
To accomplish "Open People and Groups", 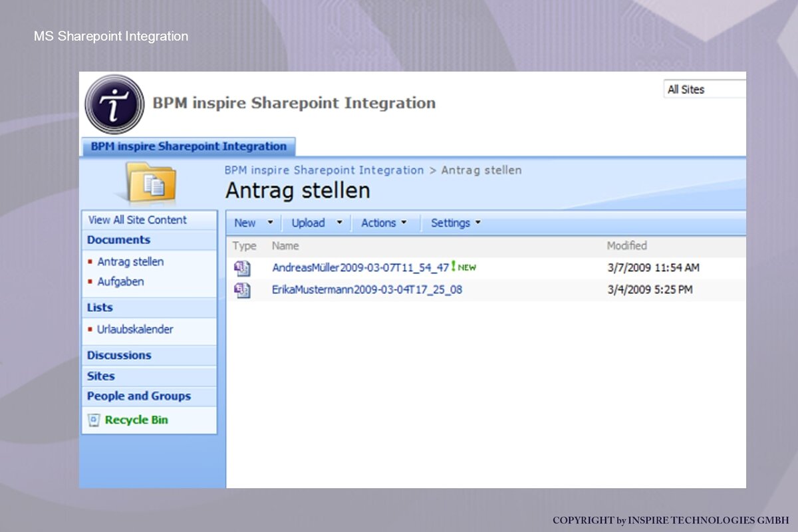I will [x=138, y=396].
